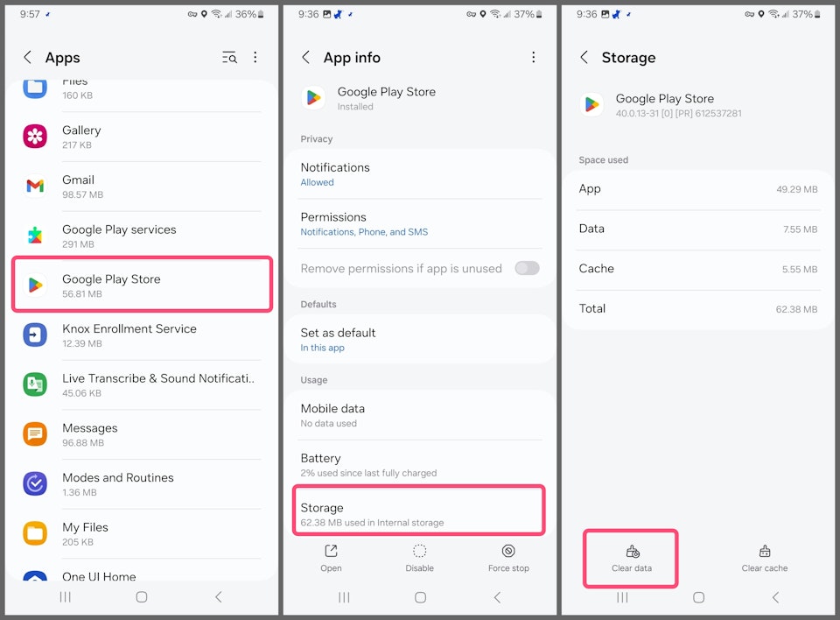Open Google Play services entry
Screen dimensions: 840x620
[142, 236]
